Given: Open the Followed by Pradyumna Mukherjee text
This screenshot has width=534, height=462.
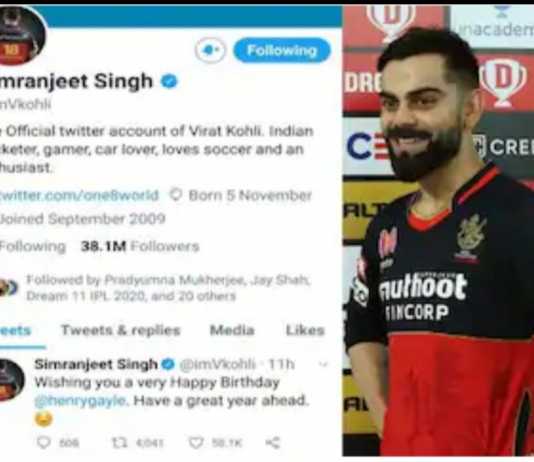Looking at the screenshot, I should pyautogui.click(x=168, y=288).
